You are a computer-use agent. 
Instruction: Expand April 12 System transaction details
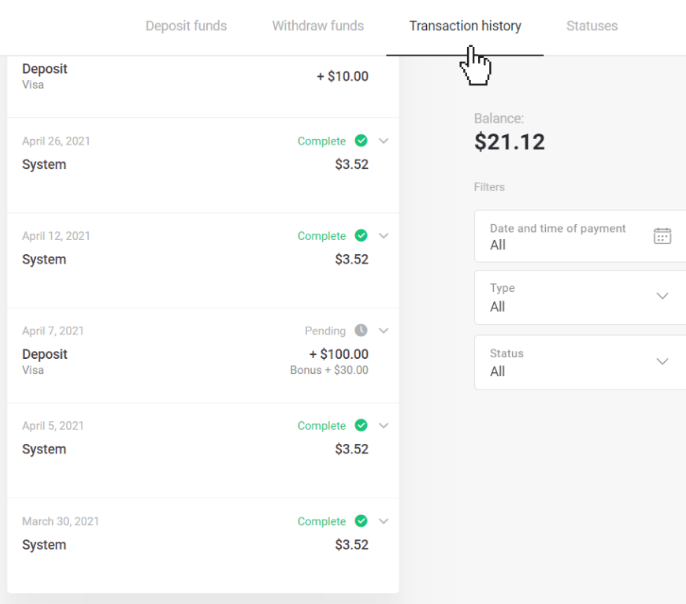[x=384, y=236]
